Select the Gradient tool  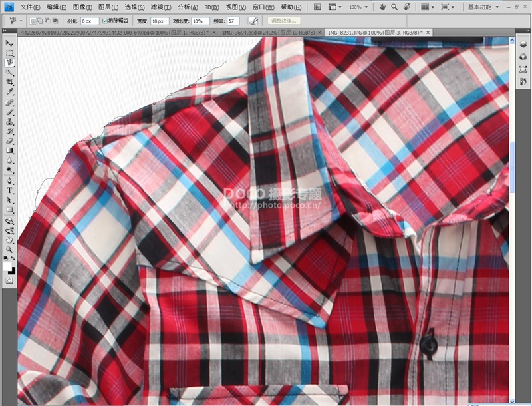click(10, 150)
